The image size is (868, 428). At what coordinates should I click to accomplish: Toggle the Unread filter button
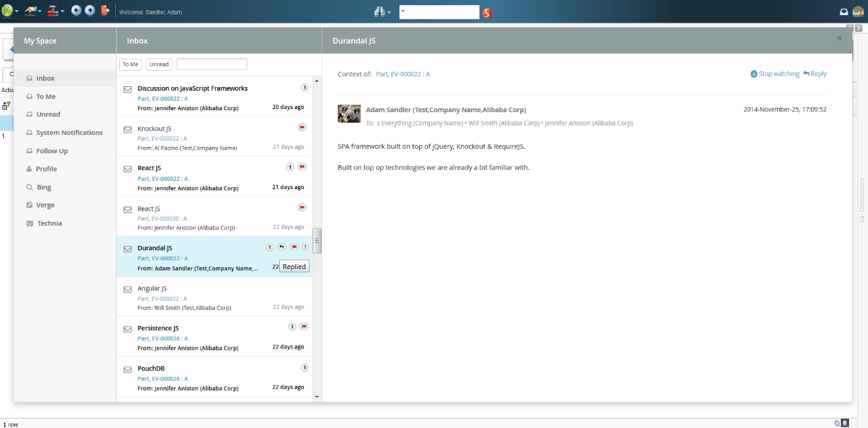159,64
